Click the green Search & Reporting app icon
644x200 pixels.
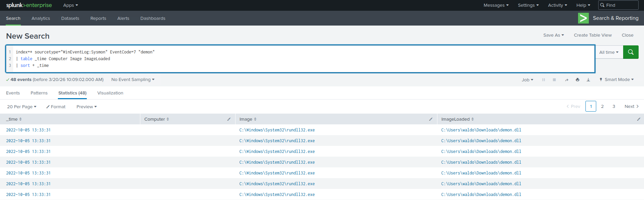tap(583, 18)
